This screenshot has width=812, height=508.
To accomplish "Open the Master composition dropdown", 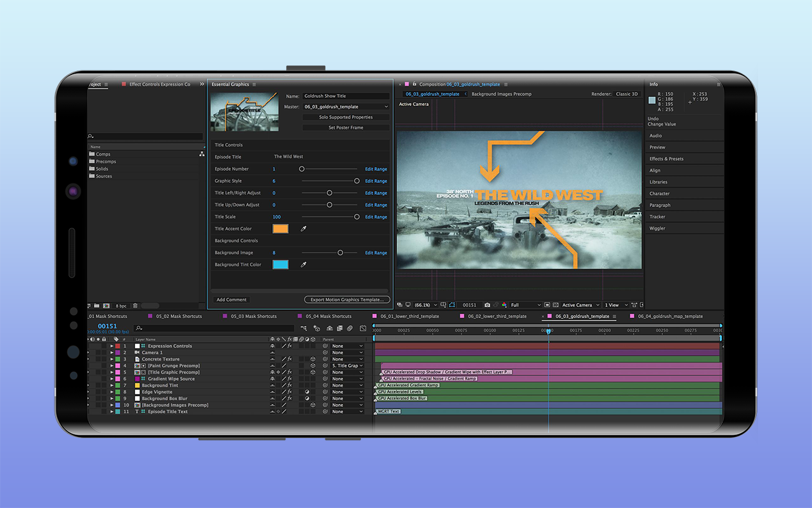I will tap(346, 107).
